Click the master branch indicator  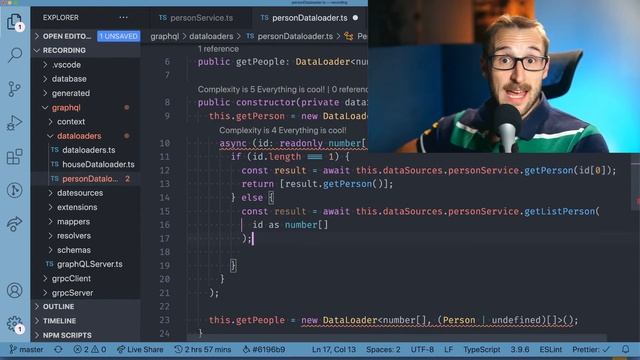coord(26,349)
